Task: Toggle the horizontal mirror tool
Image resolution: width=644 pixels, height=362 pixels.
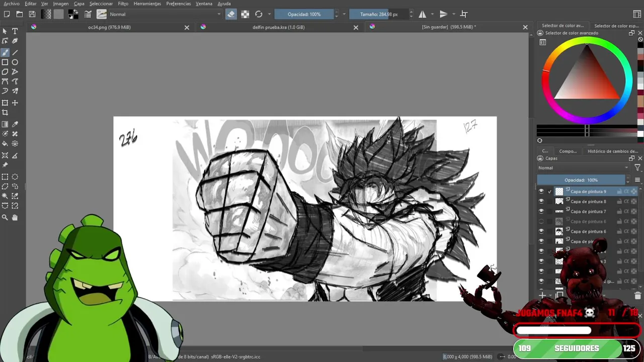Action: point(423,14)
